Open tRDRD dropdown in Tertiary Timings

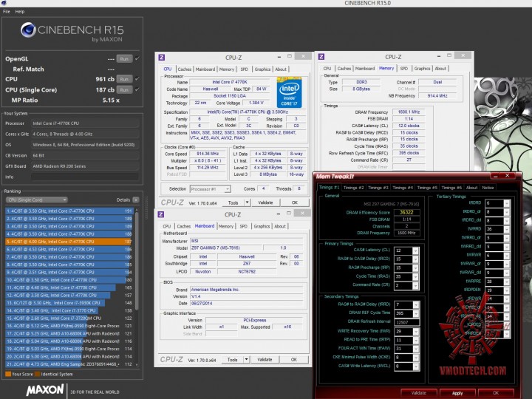507,203
